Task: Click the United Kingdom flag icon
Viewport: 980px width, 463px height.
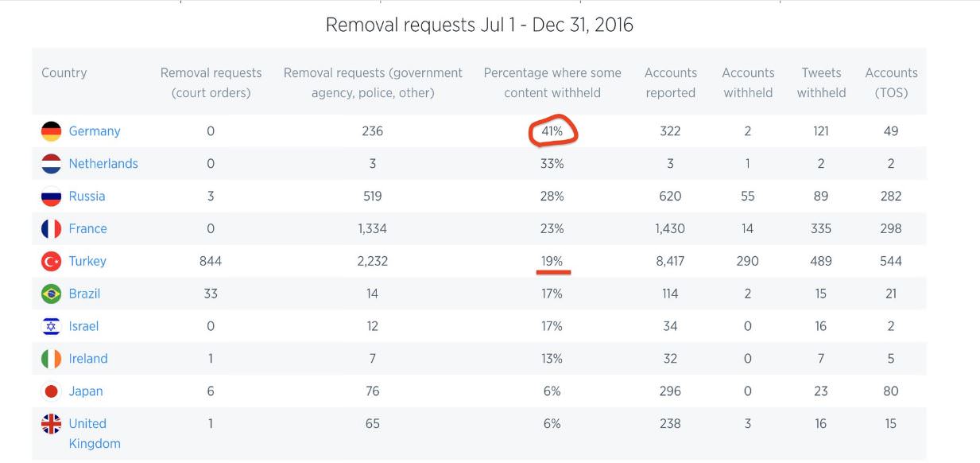Action: (51, 424)
